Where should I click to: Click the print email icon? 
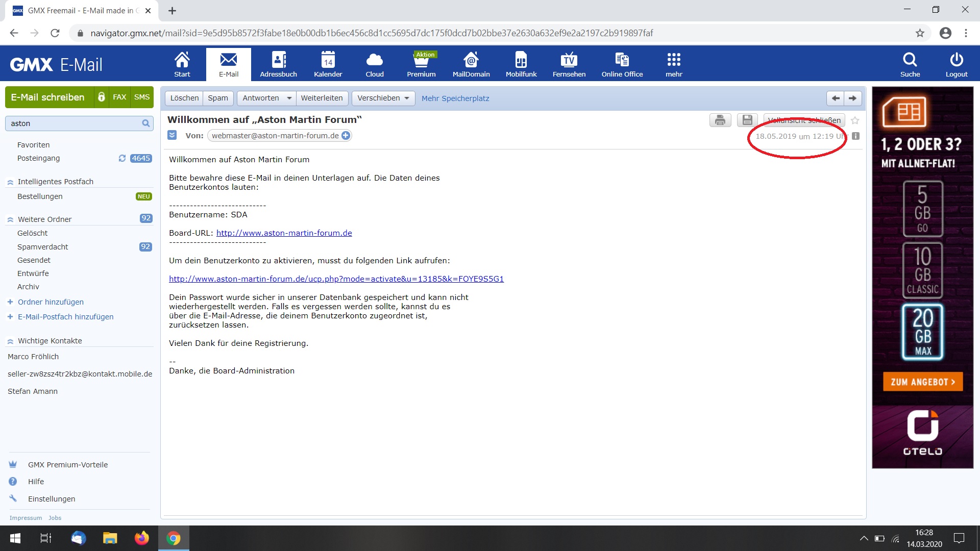pos(720,120)
